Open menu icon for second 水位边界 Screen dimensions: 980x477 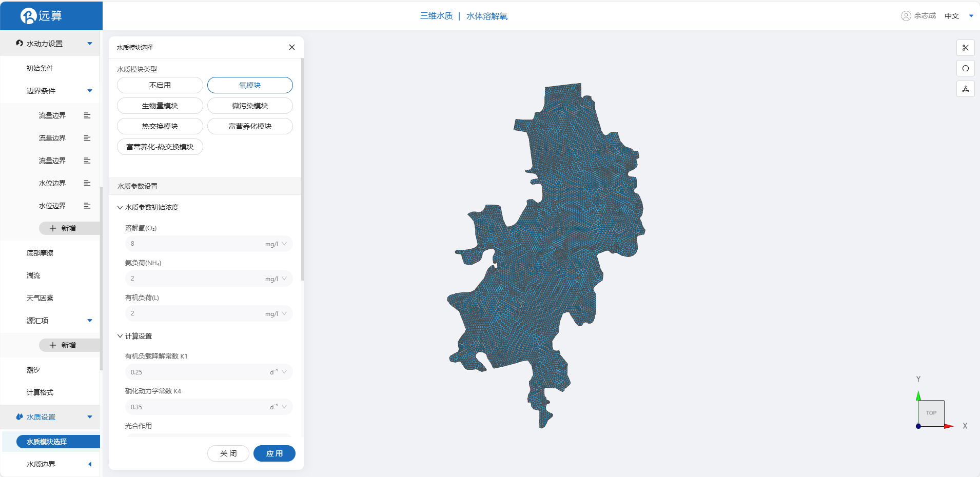coord(87,206)
